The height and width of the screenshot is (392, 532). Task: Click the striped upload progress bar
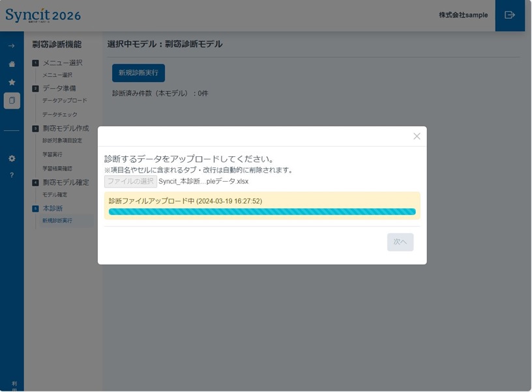[x=261, y=212]
